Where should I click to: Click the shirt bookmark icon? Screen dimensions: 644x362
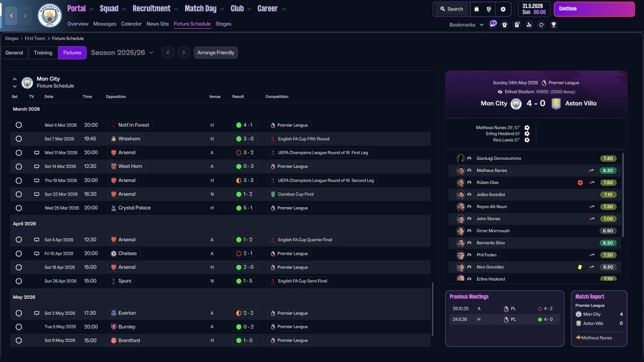point(505,25)
